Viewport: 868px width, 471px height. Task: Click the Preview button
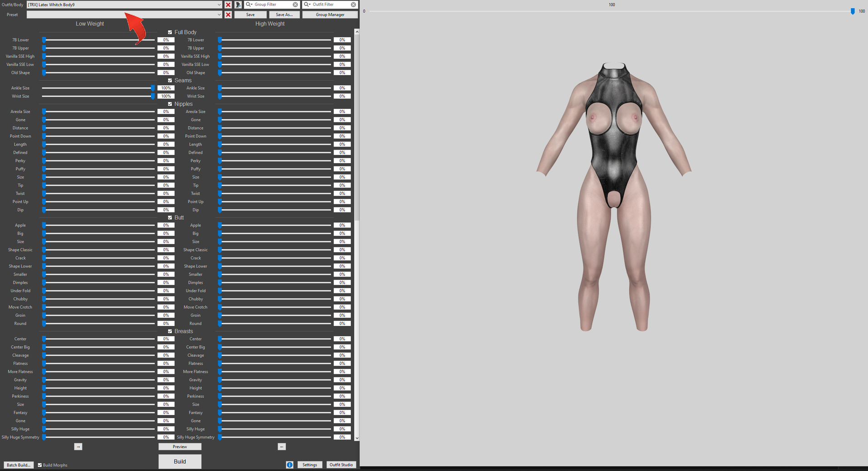click(x=180, y=447)
